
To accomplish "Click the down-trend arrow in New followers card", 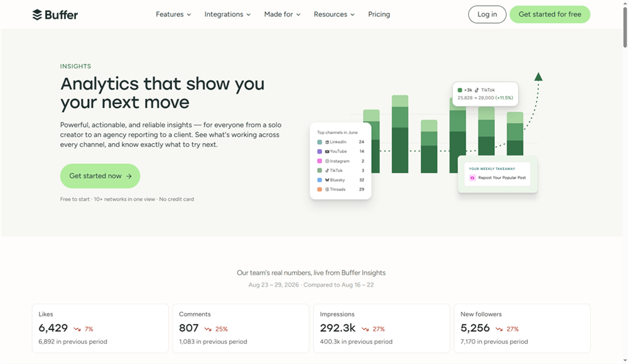I will coord(499,329).
